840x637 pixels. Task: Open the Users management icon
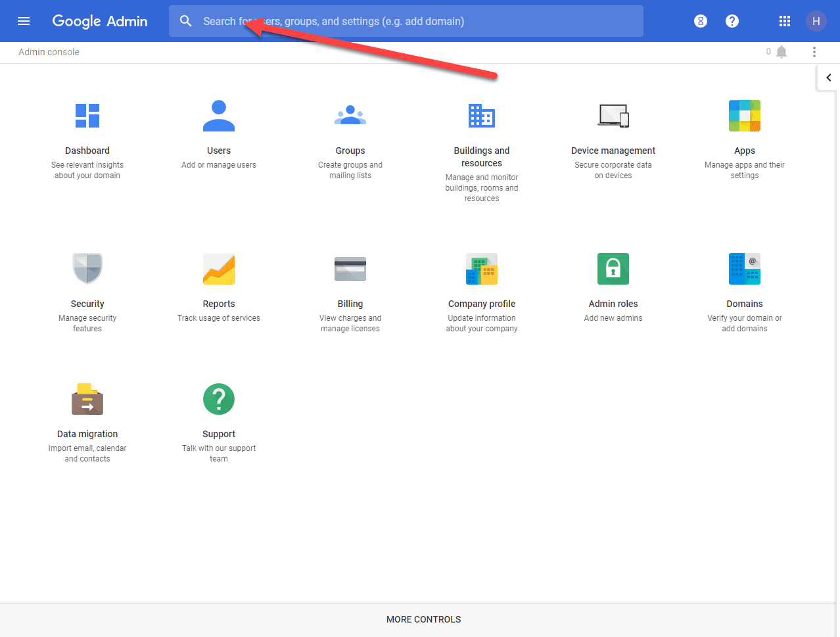point(219,116)
